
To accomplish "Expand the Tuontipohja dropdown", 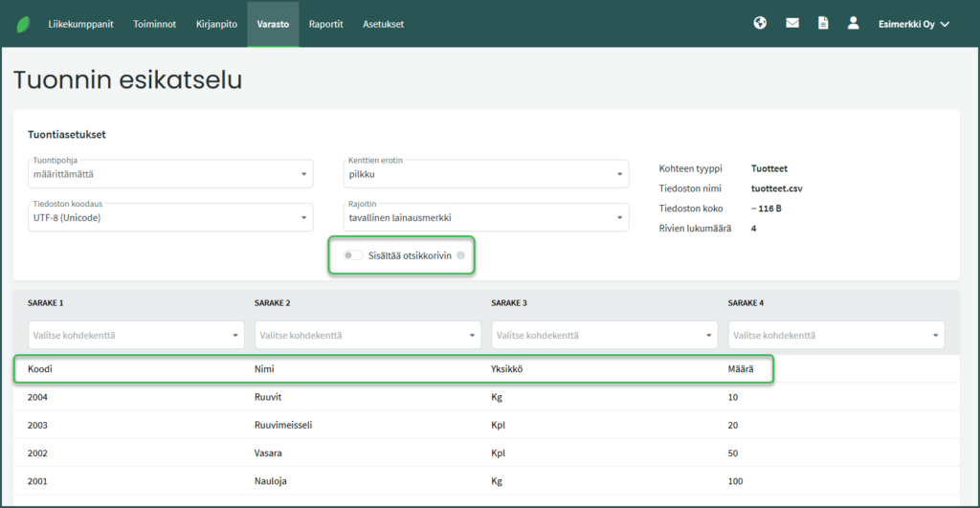I will (170, 174).
